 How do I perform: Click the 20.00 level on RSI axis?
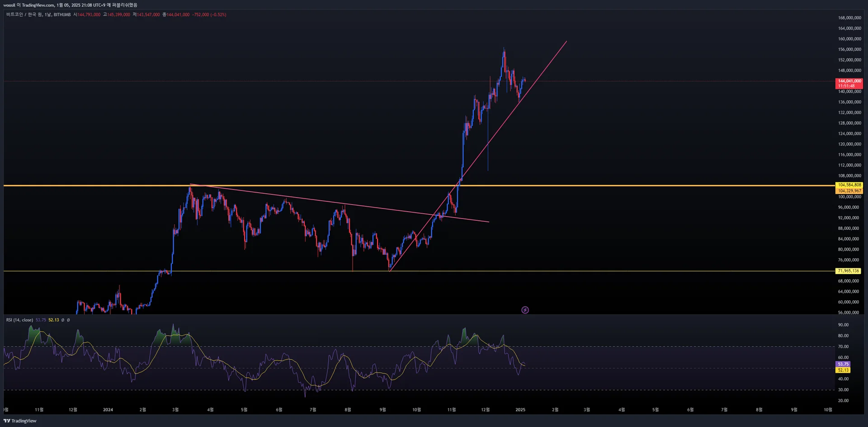843,400
